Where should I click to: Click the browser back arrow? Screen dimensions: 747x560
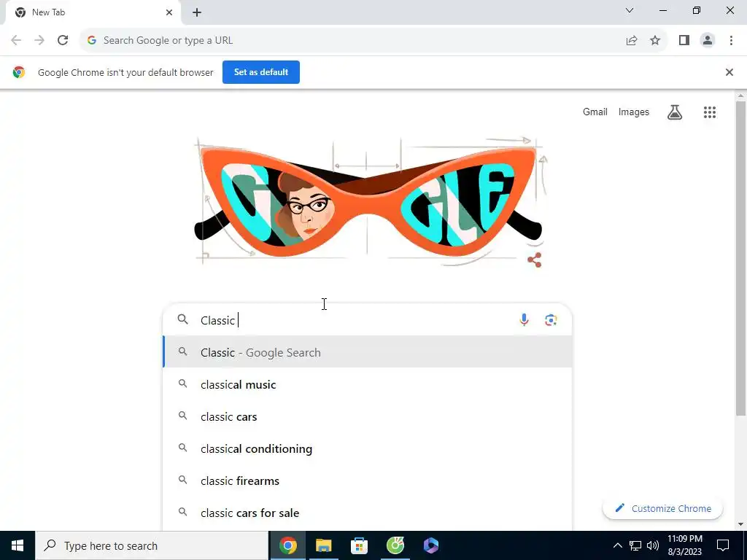pyautogui.click(x=16, y=41)
